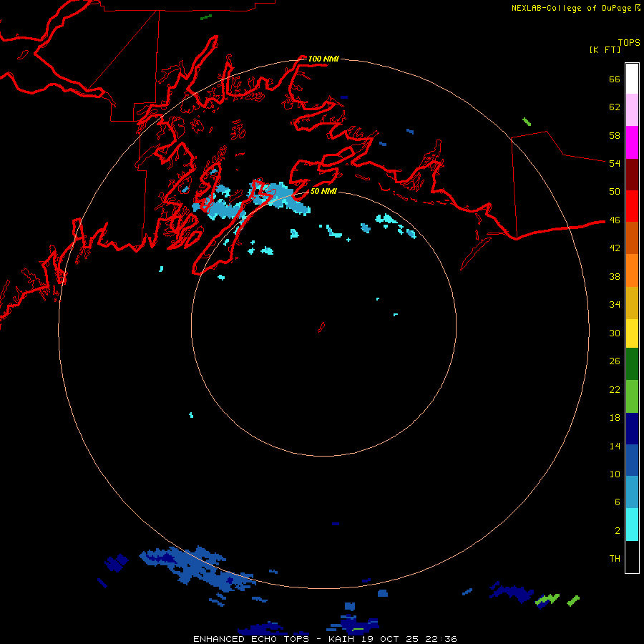
Task: Click the light pink legend swatch
Action: coord(632,110)
